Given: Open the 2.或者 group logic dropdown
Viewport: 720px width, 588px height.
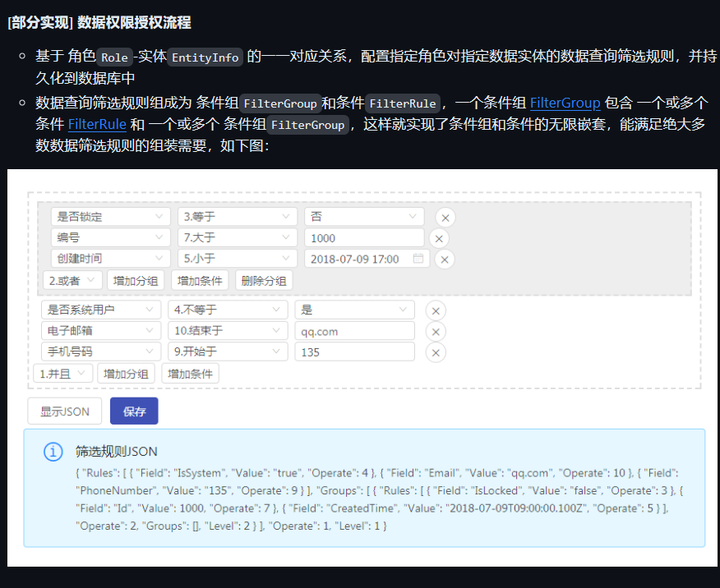Looking at the screenshot, I should (x=72, y=280).
